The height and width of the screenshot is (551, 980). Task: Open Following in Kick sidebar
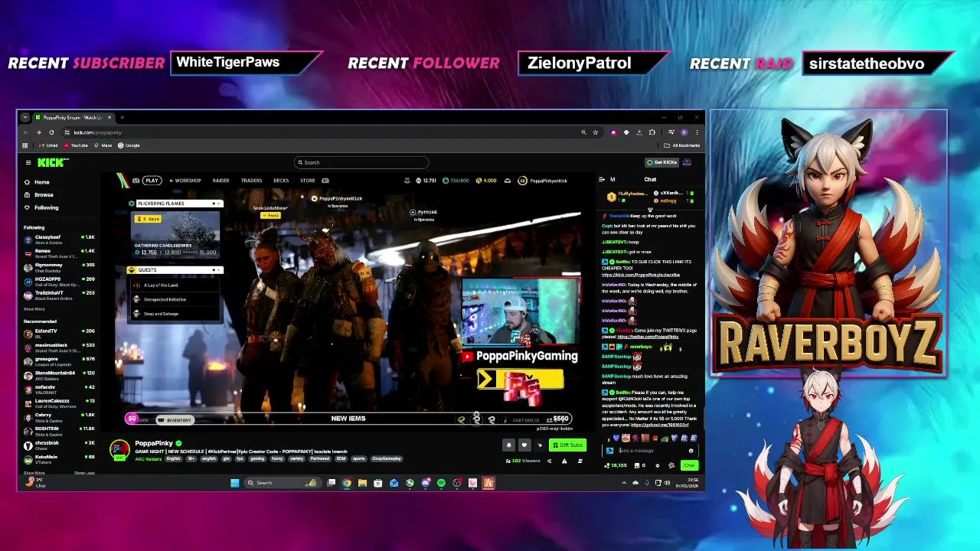pos(41,207)
